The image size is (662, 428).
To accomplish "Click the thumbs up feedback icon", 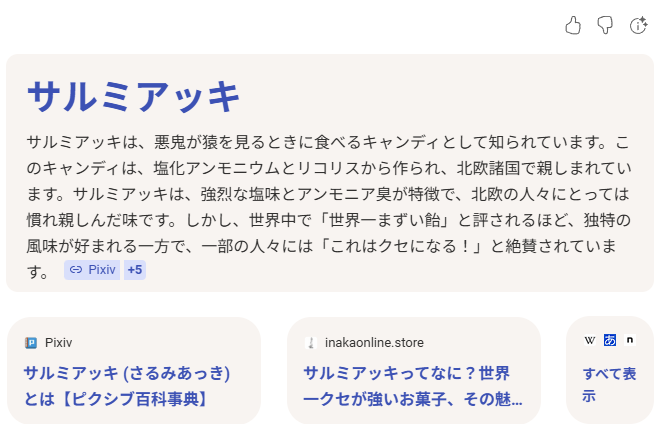I will click(573, 26).
